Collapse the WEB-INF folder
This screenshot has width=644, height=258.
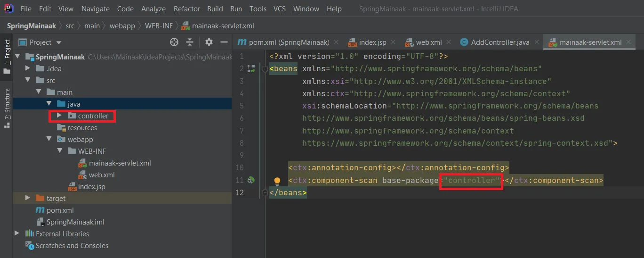point(59,151)
